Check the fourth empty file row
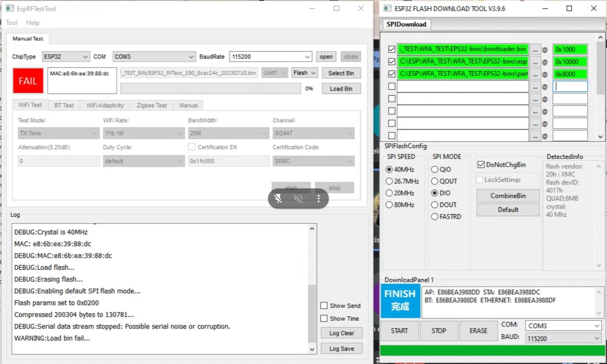Screen dimensions: 607x364 392,86
